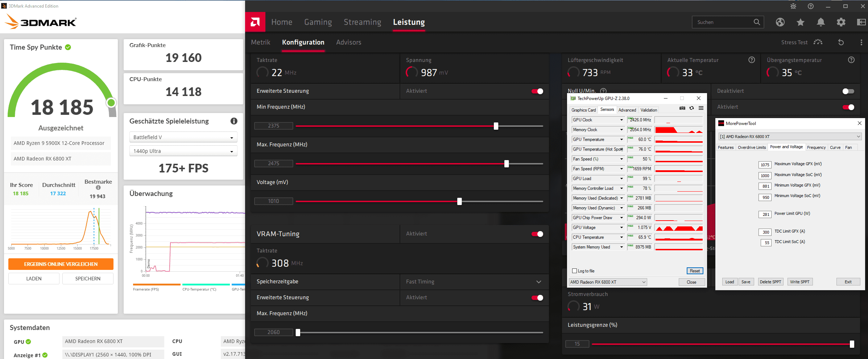The image size is (868, 359).
Task: Toggle Erweiterte Steuerung switch under Taktrate
Action: point(537,91)
